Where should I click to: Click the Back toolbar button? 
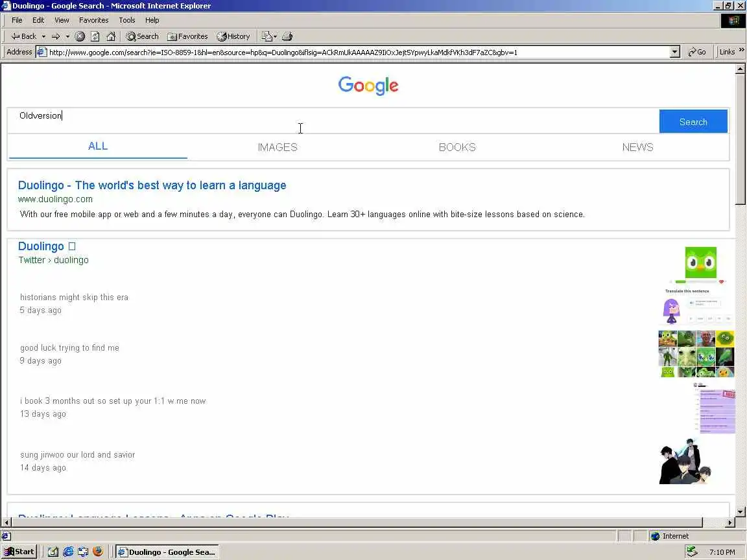point(24,36)
